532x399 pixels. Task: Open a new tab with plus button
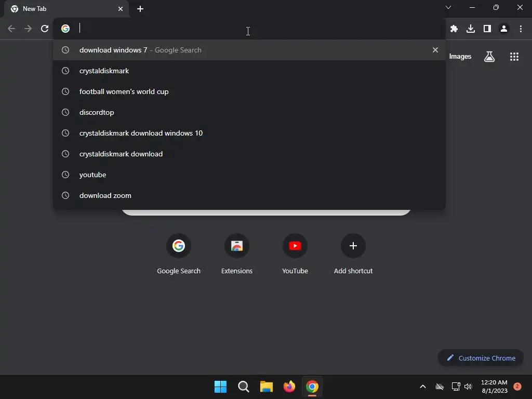point(140,9)
